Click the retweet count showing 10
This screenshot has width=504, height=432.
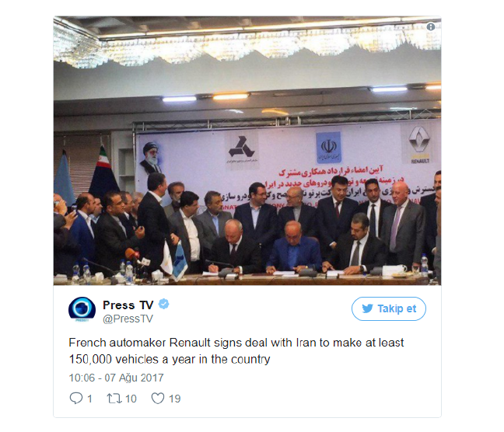point(131,399)
